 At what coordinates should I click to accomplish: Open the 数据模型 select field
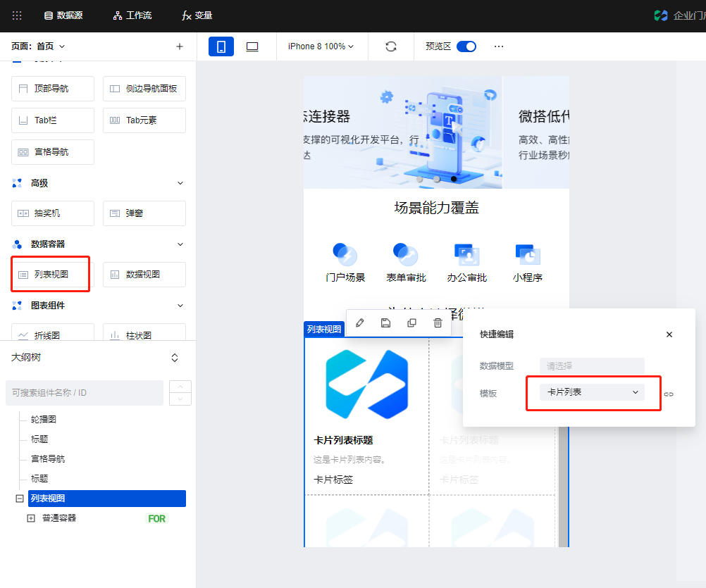[592, 365]
